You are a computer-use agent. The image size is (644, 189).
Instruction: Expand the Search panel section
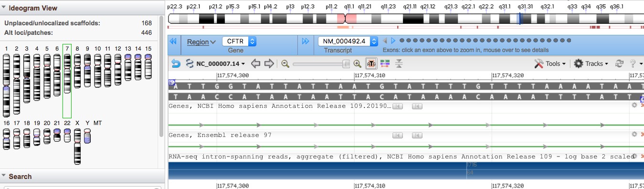[4, 177]
